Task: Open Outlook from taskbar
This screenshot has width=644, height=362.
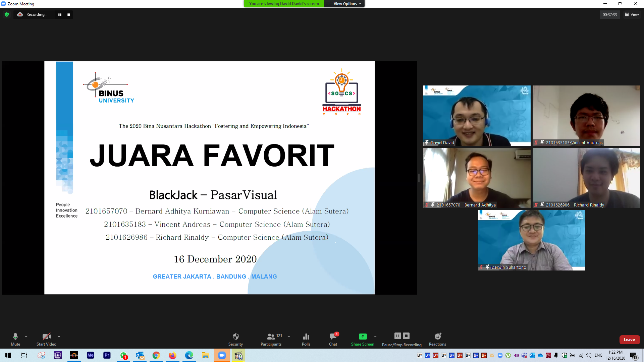Action: point(140,355)
